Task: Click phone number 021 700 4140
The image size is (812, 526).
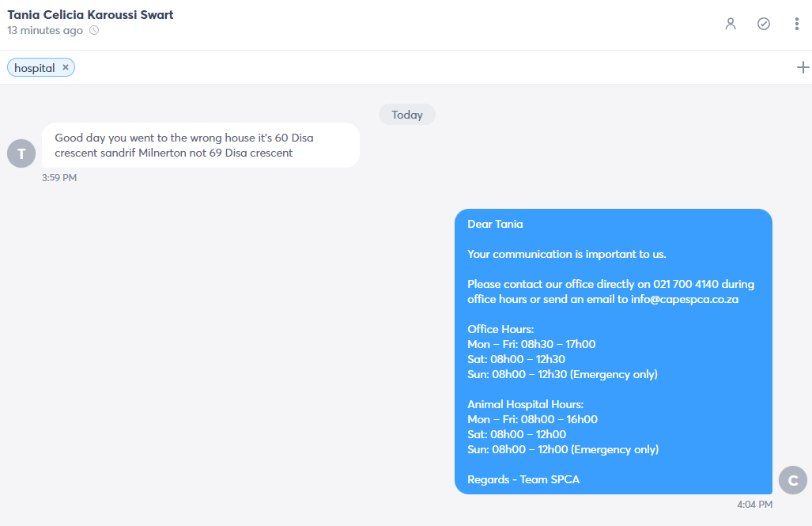Action: [x=685, y=284]
